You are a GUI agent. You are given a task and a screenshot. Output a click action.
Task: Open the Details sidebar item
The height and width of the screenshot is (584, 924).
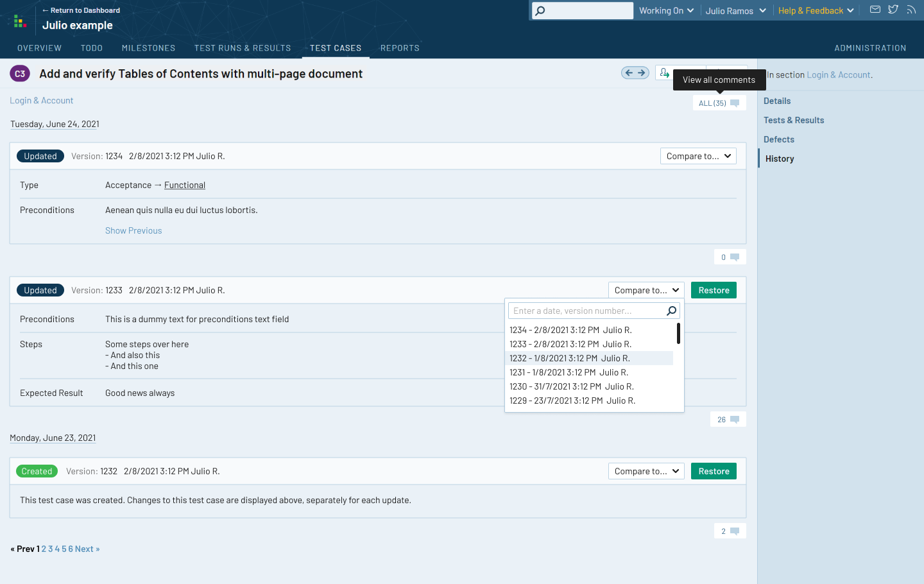pos(777,101)
